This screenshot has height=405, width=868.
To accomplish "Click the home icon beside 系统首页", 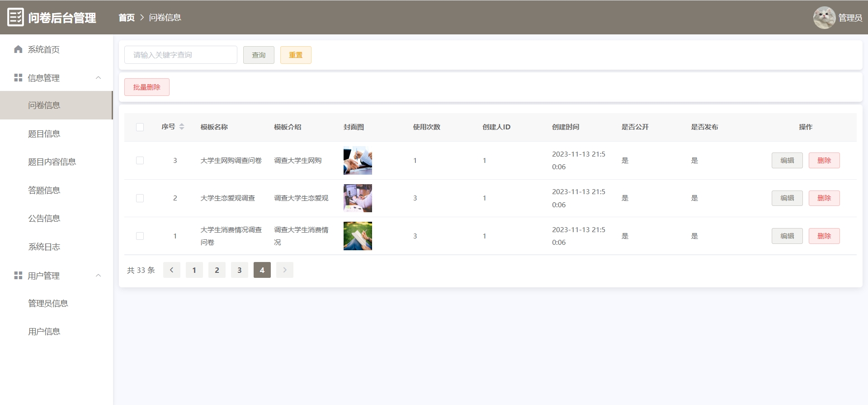I will point(18,49).
